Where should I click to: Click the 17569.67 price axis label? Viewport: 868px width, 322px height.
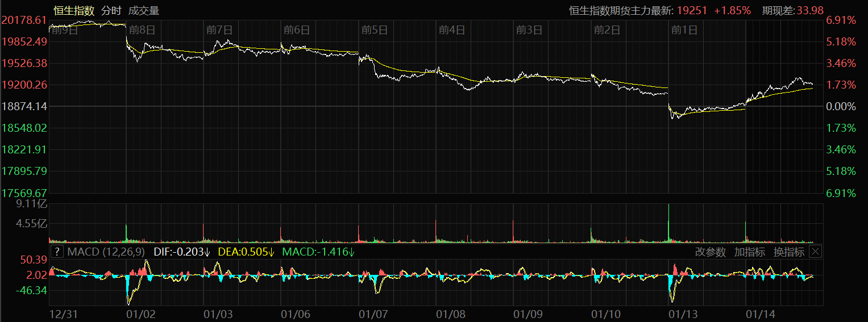point(24,193)
